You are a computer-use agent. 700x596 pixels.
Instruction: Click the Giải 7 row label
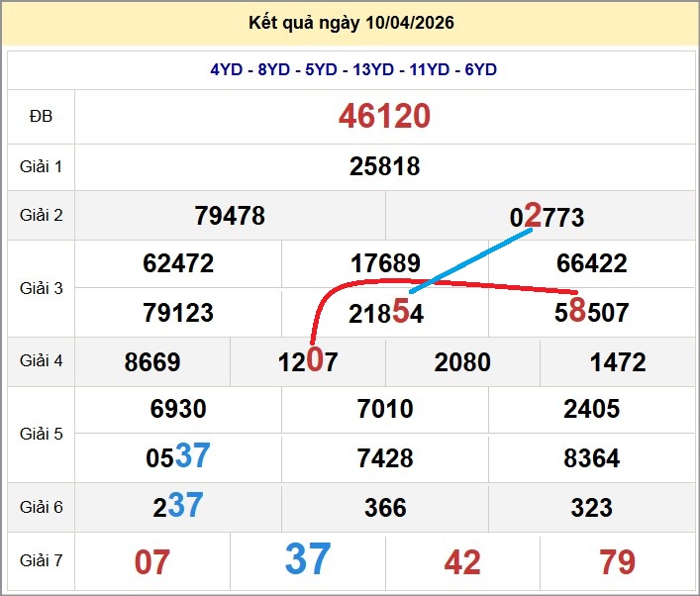tap(41, 561)
